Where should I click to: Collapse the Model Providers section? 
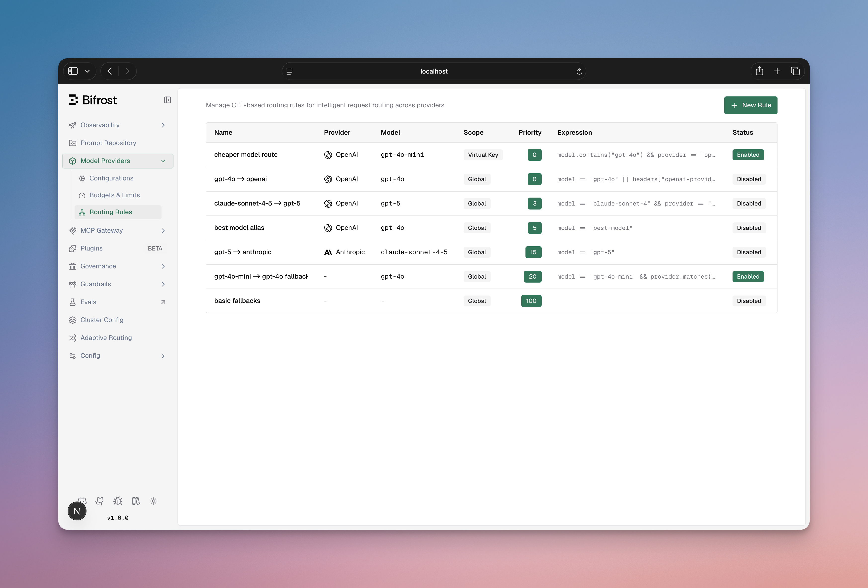click(x=163, y=161)
